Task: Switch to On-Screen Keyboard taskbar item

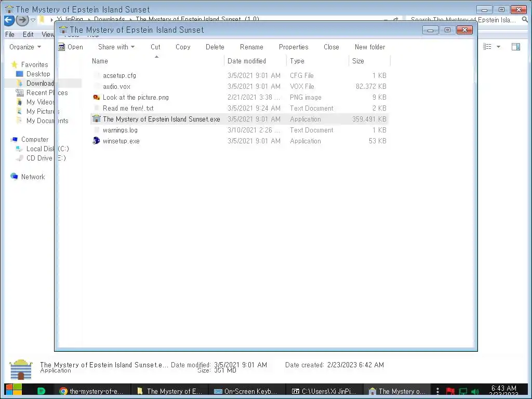Action: pos(247,391)
